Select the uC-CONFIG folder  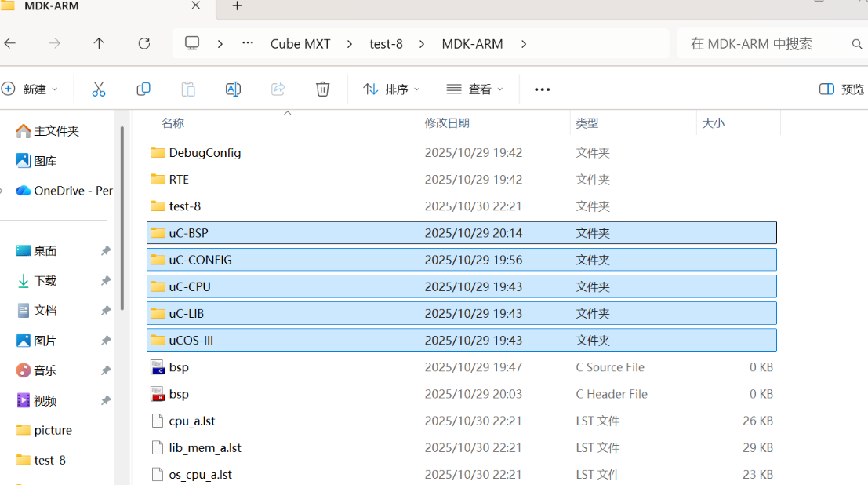pos(462,260)
